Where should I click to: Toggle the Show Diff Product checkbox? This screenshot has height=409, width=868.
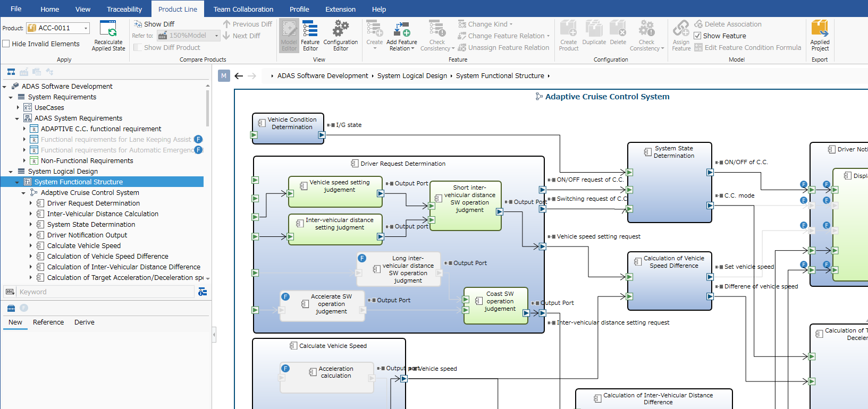click(x=138, y=47)
